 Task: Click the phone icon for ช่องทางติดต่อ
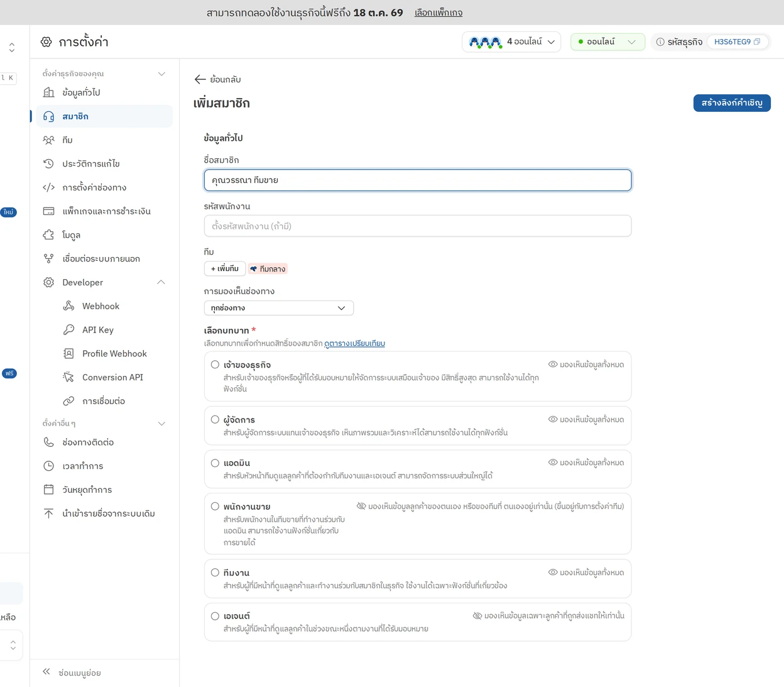(x=48, y=442)
